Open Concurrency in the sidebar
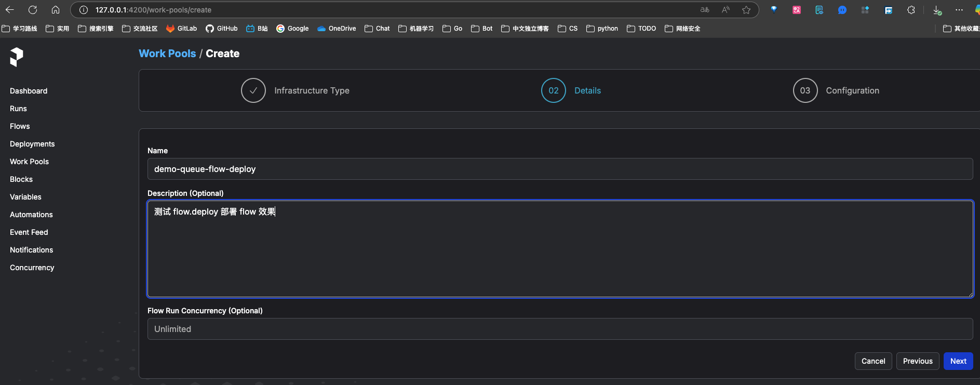This screenshot has height=385, width=980. tap(32, 268)
